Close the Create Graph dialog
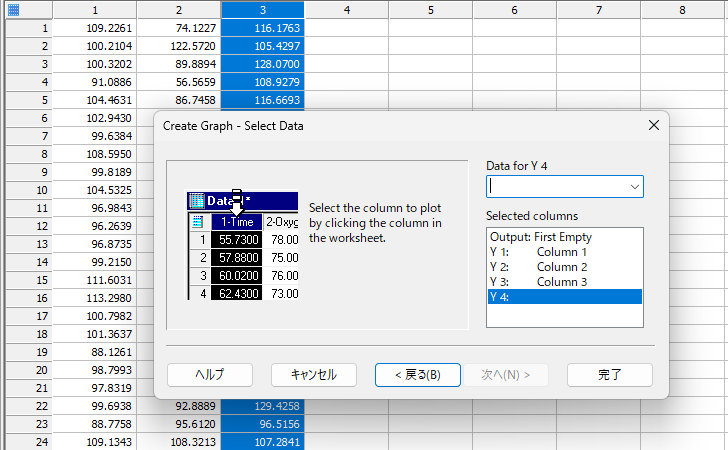Screen dimensions: 728x450 [x=654, y=126]
